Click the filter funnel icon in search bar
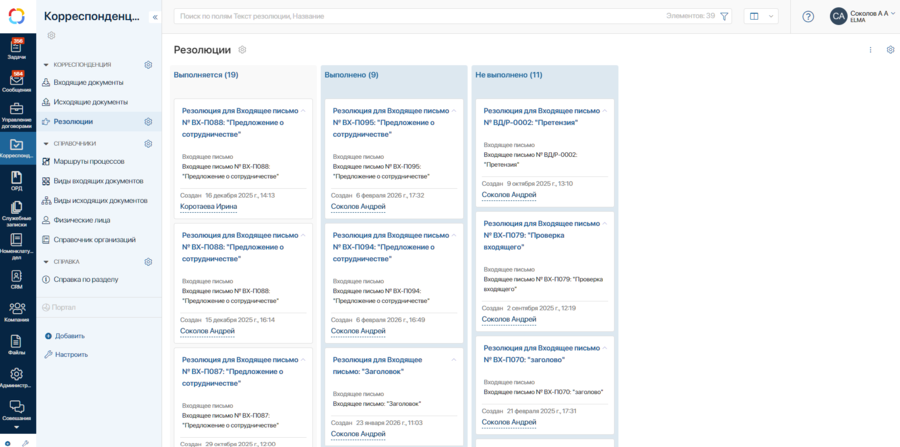900x447 pixels. [x=725, y=16]
